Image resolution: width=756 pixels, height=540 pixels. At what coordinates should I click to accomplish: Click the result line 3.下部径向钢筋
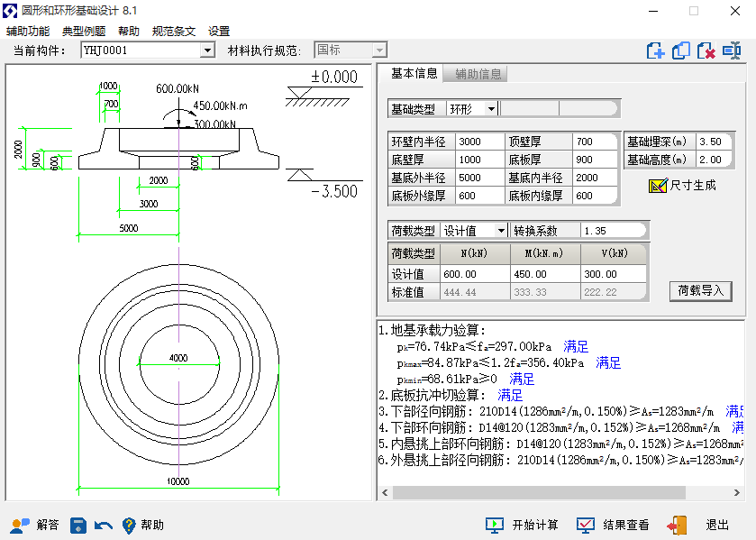click(x=560, y=411)
